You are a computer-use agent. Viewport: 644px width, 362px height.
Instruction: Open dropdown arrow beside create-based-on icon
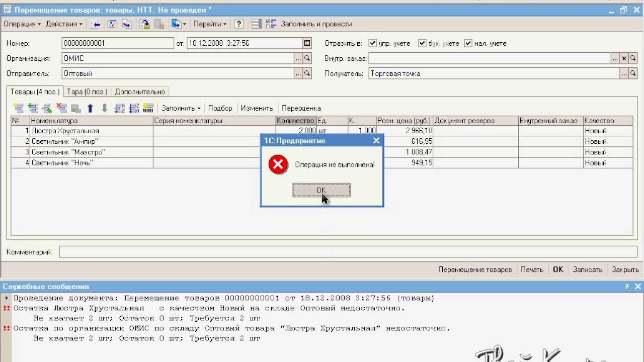click(x=185, y=24)
